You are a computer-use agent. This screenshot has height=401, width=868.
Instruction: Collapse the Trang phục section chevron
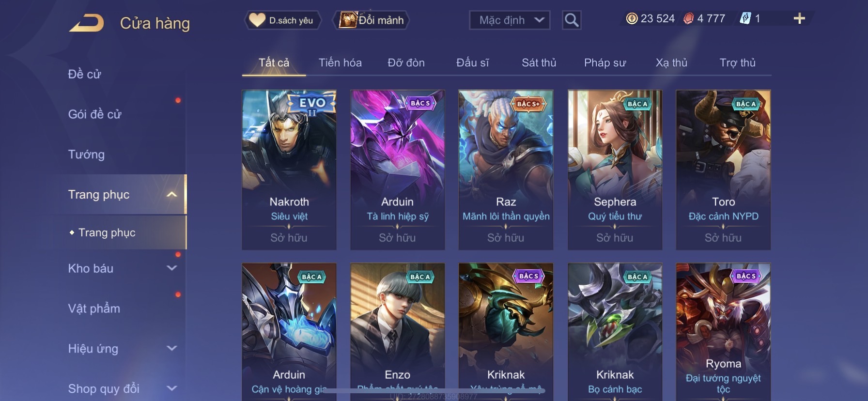pos(171,194)
